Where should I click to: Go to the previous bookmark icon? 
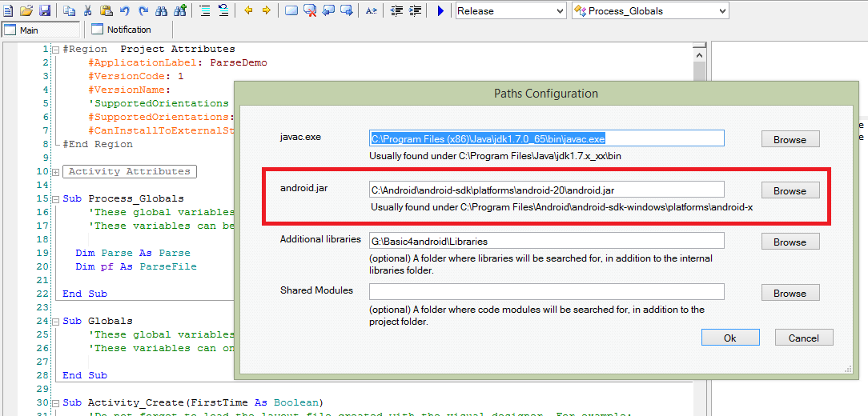[x=328, y=10]
